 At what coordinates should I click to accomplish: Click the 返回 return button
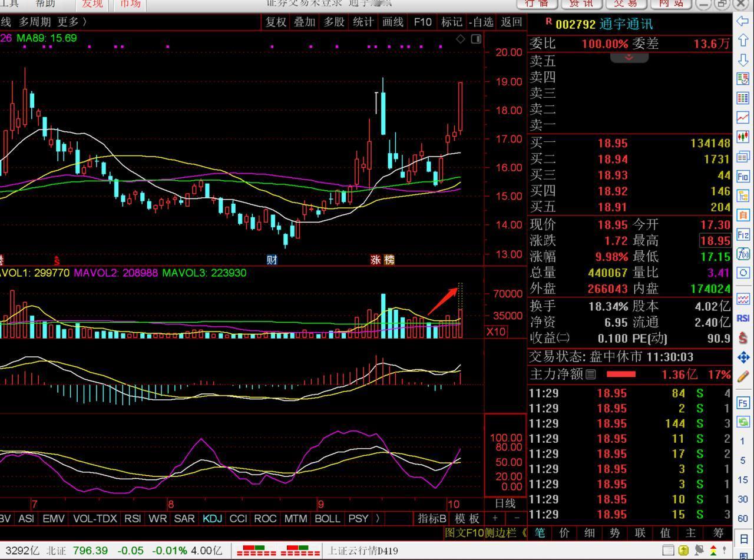[x=511, y=22]
